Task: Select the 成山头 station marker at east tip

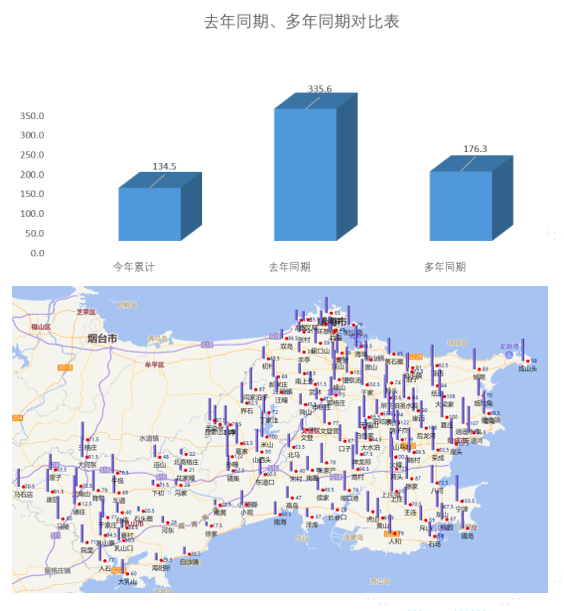Action: [x=528, y=361]
